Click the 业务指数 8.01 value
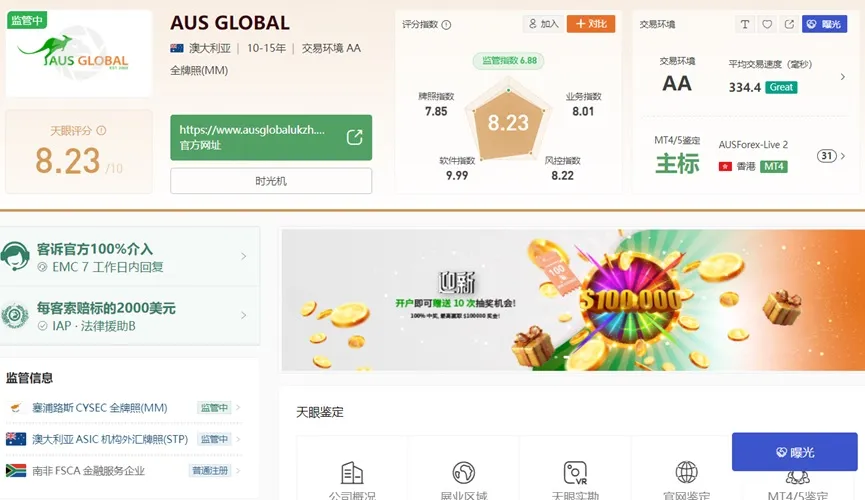Image resolution: width=865 pixels, height=500 pixels. click(583, 111)
